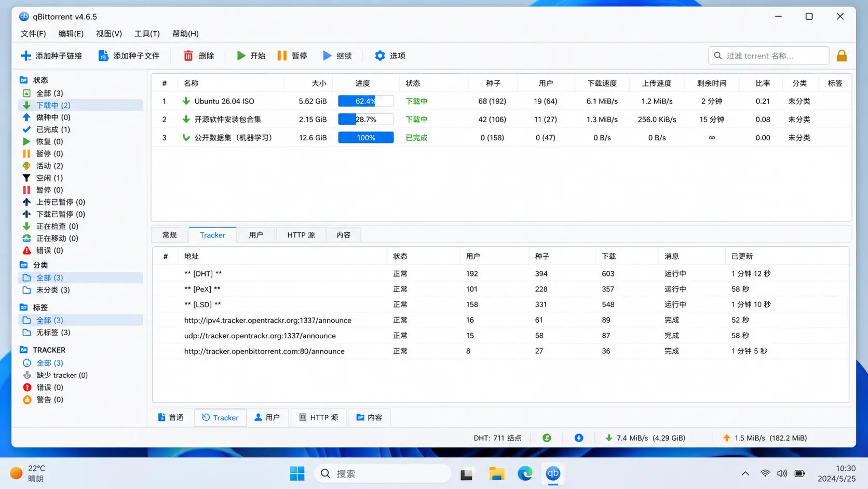Open the 帮助(H) menu
Viewport: 868px width, 489px height.
tap(185, 33)
